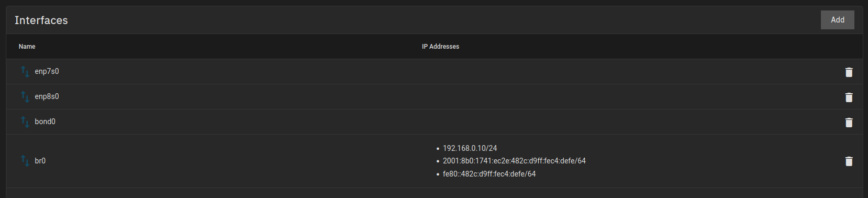Select the fe80 link-local address entry
This screenshot has height=198, width=868.
pos(489,174)
